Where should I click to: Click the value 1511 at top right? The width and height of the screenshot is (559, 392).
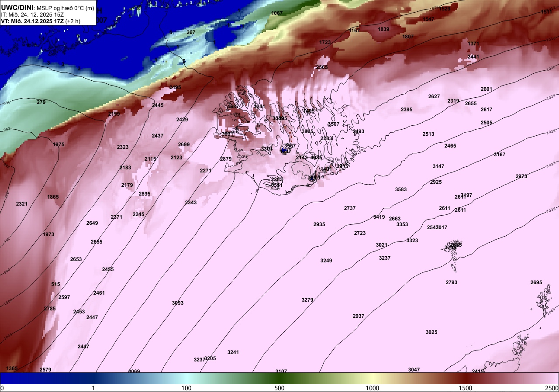[546, 12]
